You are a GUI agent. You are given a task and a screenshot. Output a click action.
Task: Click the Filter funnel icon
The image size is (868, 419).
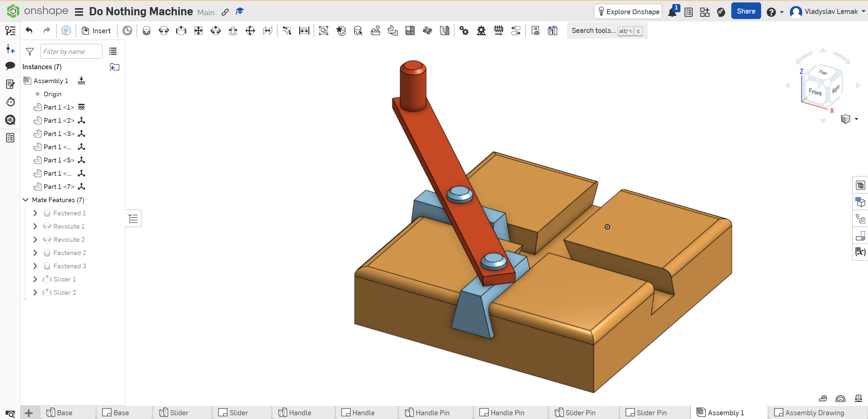pos(30,52)
